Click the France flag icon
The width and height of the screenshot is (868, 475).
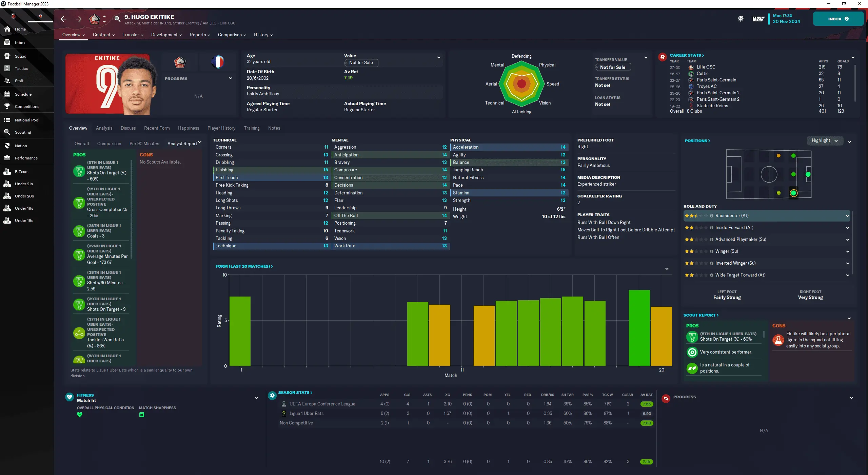[218, 62]
